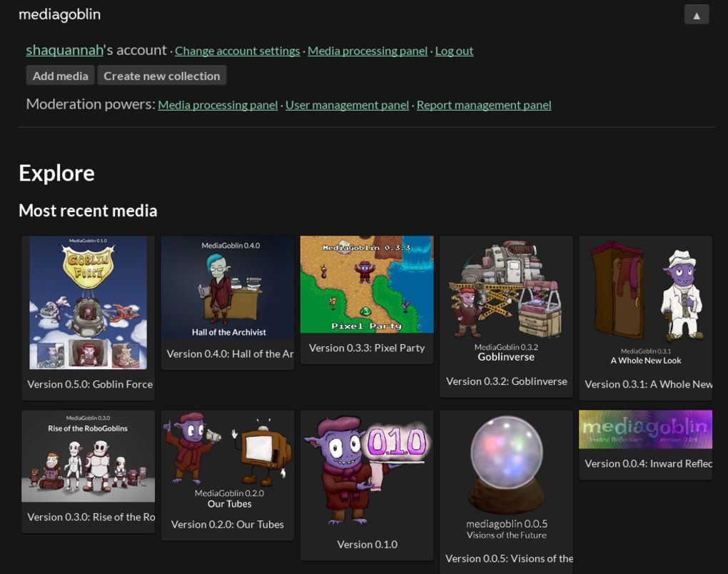Open the Change account settings page
Screen dimensions: 728x574
(x=237, y=51)
